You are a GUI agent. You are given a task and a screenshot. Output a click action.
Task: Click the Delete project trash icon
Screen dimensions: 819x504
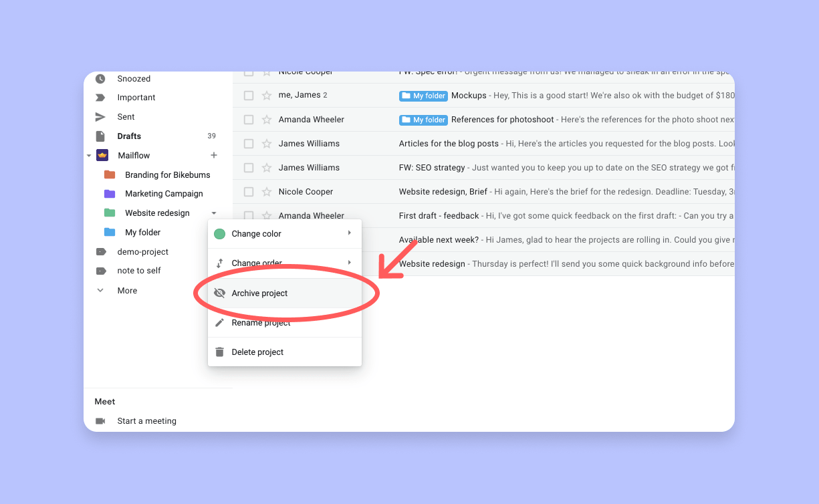219,352
